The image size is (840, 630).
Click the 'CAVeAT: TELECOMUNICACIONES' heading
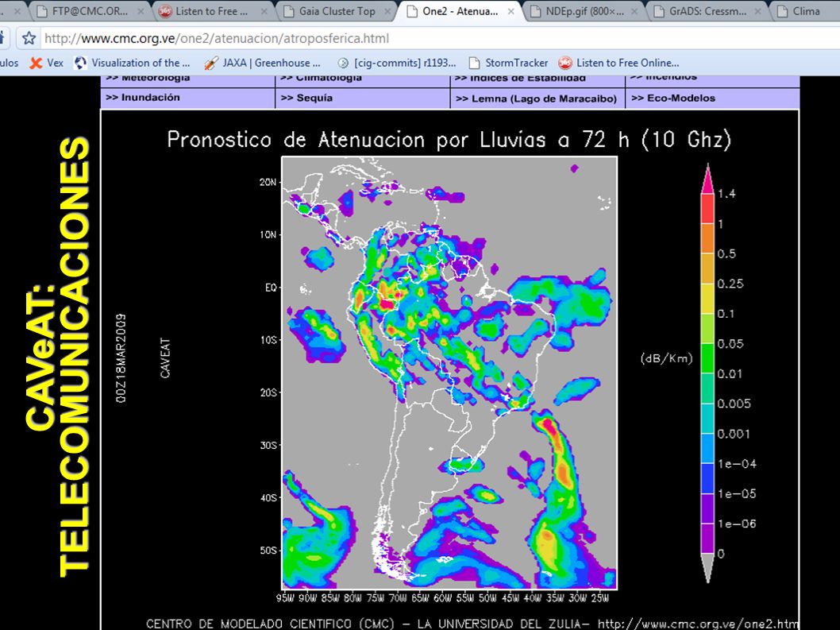pyautogui.click(x=59, y=357)
